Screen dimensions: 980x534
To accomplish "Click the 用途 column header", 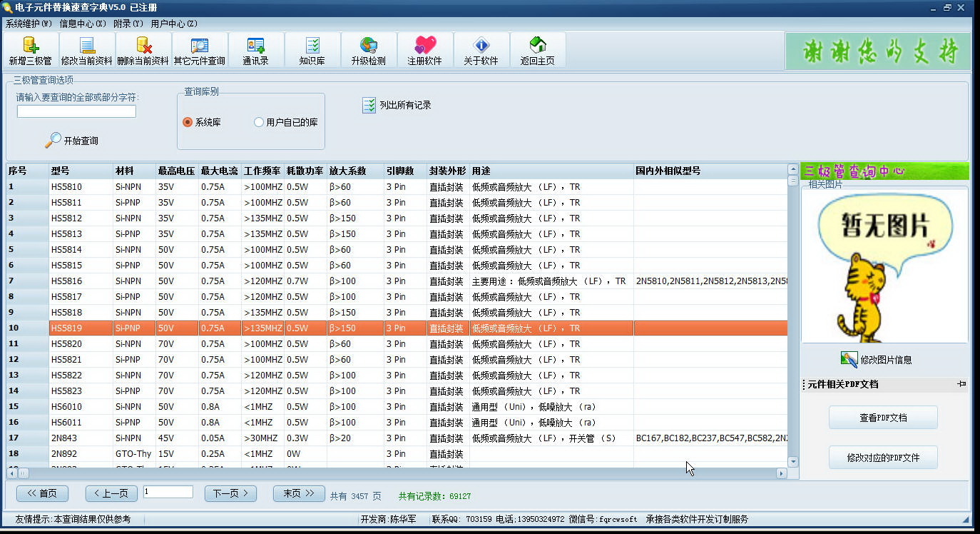I will pos(551,171).
